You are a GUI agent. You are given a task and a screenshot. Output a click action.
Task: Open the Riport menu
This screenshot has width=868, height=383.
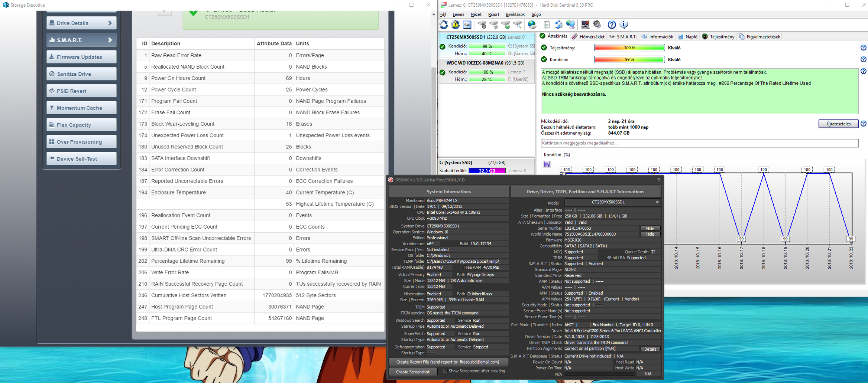[493, 14]
